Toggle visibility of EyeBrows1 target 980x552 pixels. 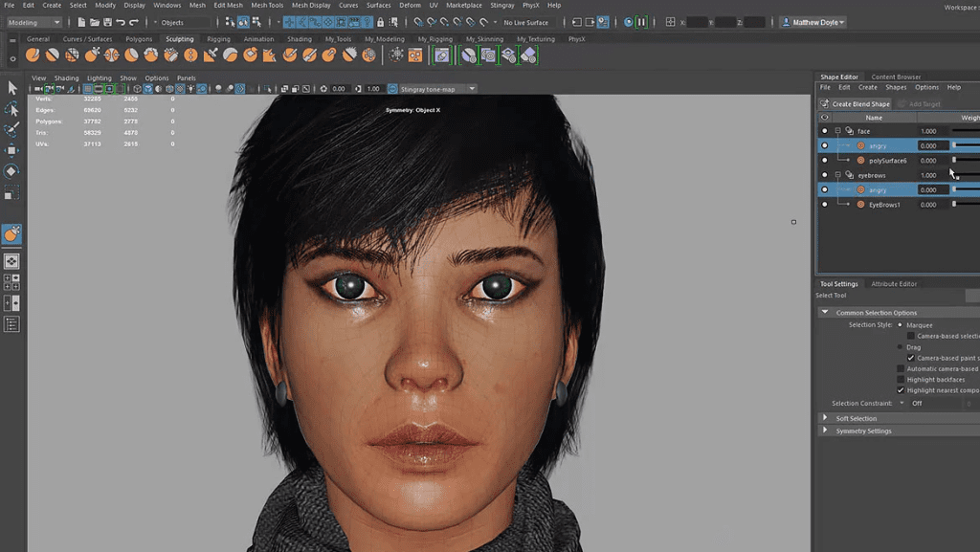point(824,205)
